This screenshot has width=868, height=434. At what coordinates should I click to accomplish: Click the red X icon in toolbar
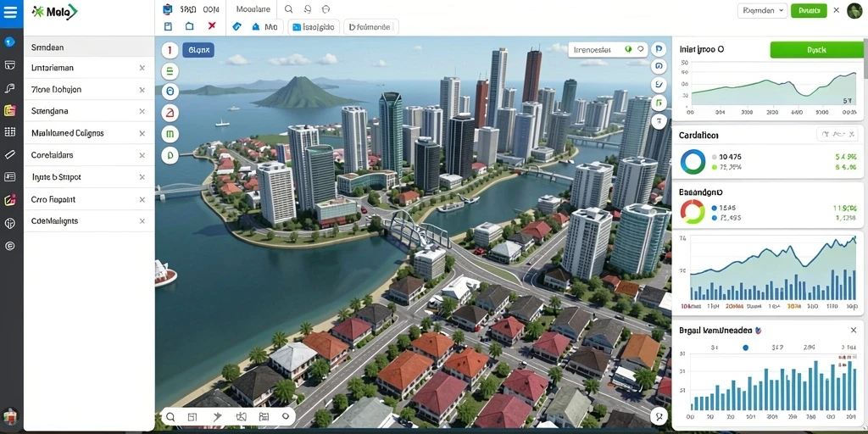211,26
